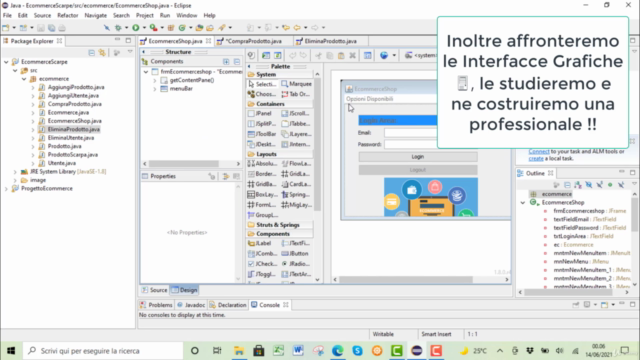This screenshot has width=640, height=360.
Task: Click the Password field in preview
Action: tap(411, 144)
